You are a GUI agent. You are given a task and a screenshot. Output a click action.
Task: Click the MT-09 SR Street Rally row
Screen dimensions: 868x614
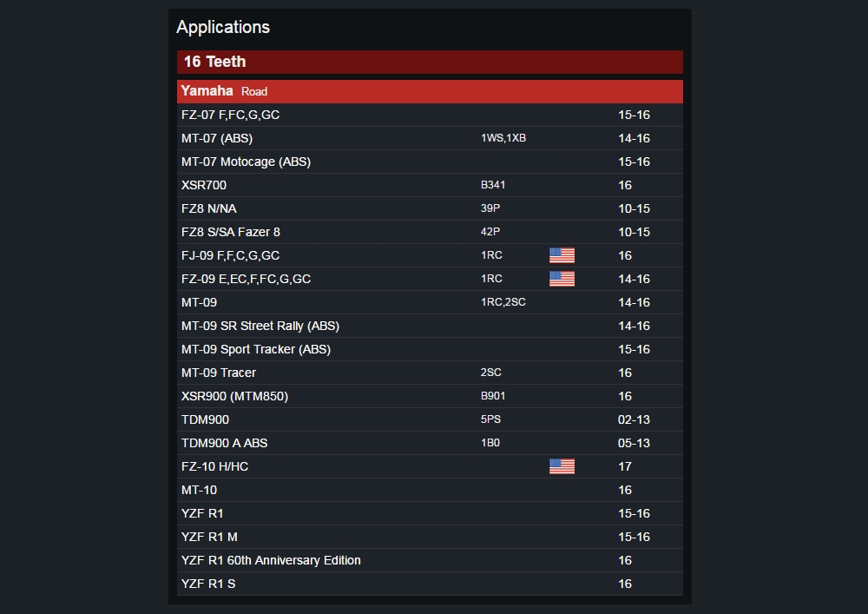[260, 326]
